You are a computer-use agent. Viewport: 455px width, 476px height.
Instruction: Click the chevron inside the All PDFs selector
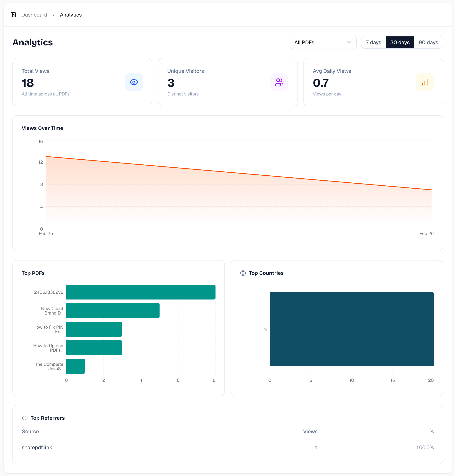coord(349,42)
